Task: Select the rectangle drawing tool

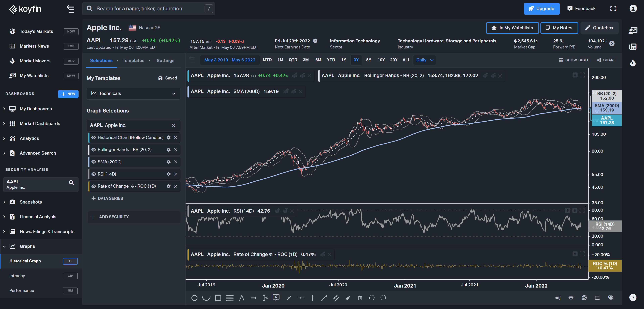Action: [x=218, y=298]
